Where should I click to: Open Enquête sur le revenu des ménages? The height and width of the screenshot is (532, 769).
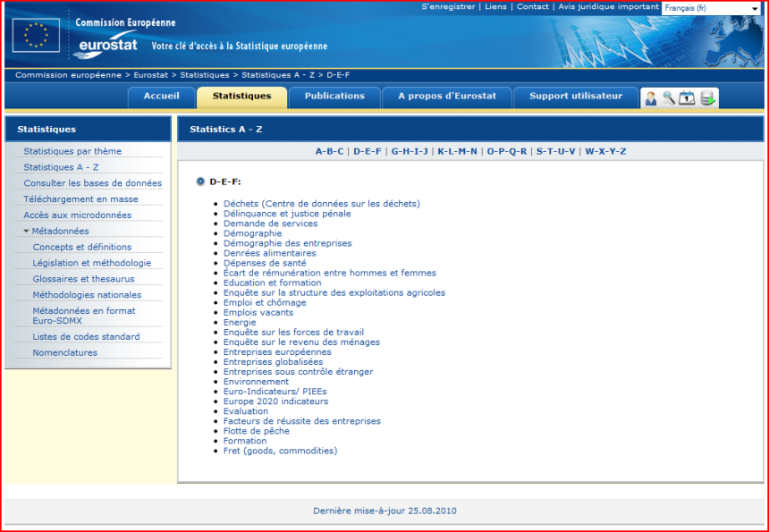[301, 342]
